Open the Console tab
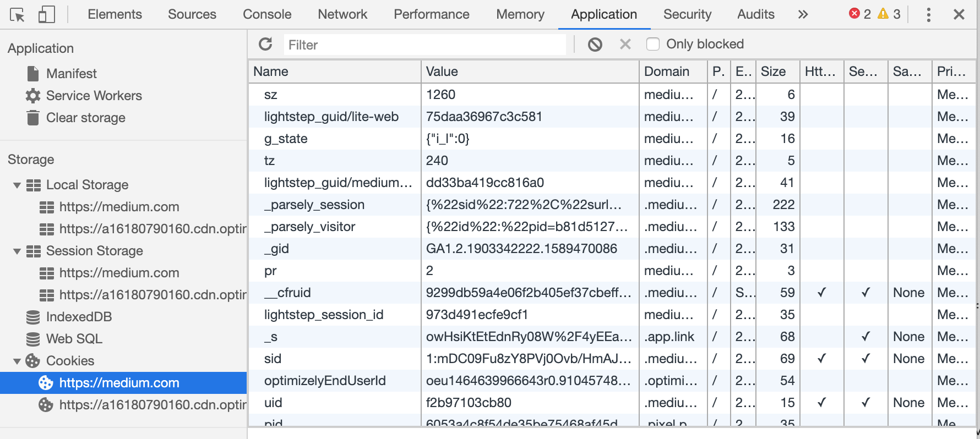Image resolution: width=980 pixels, height=439 pixels. 267,14
